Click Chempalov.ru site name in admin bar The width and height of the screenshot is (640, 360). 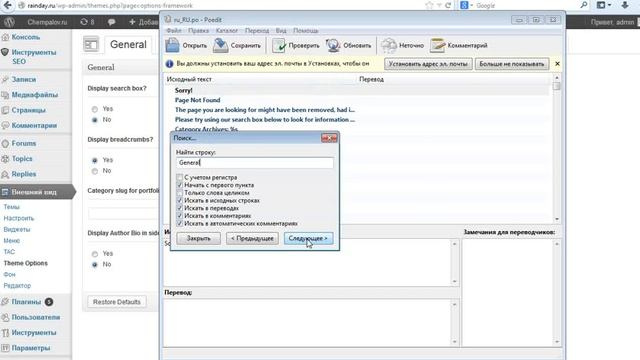pos(47,22)
